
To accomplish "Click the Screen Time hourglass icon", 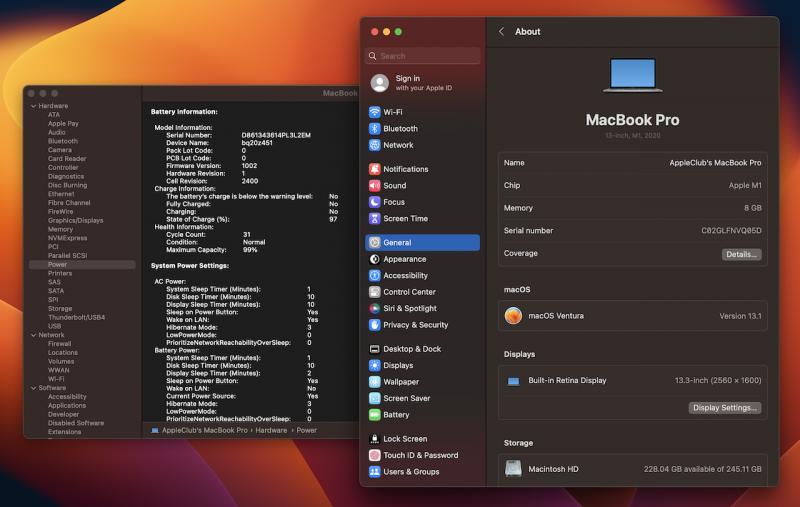I will (374, 218).
